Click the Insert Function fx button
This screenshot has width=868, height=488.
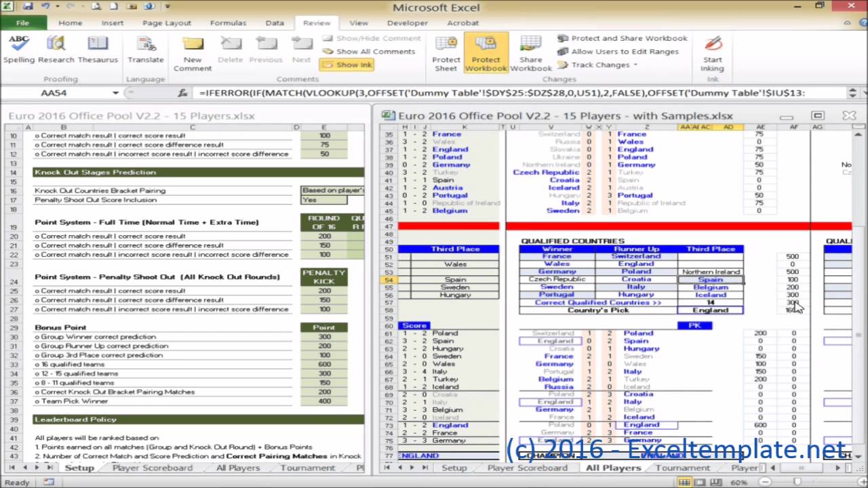[182, 93]
